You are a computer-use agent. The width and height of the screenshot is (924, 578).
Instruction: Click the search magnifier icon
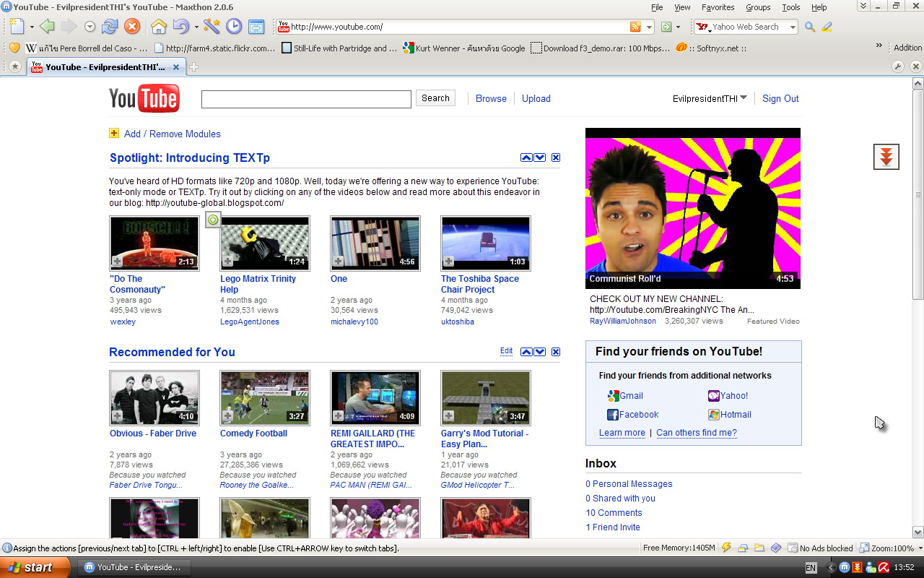point(810,27)
